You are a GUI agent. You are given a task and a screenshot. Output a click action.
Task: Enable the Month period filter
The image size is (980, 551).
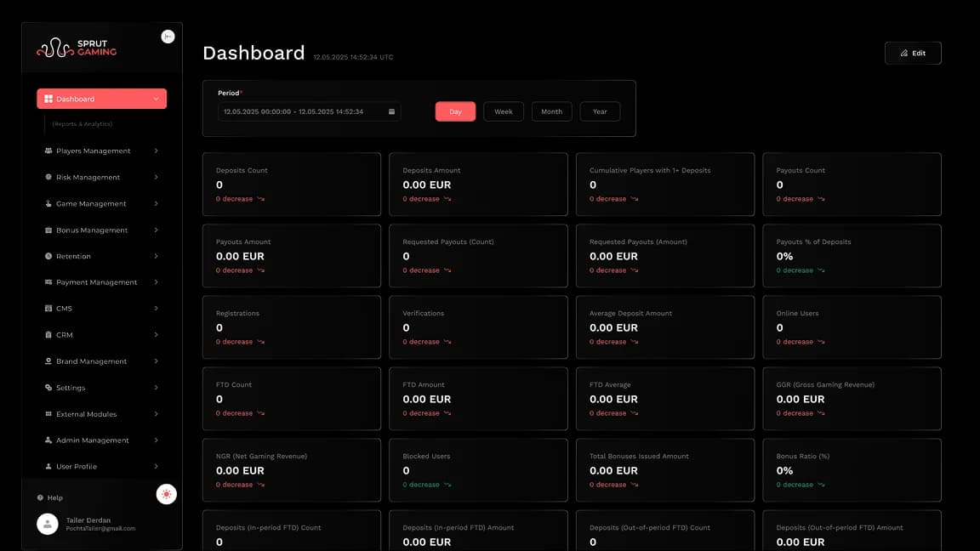pyautogui.click(x=551, y=111)
